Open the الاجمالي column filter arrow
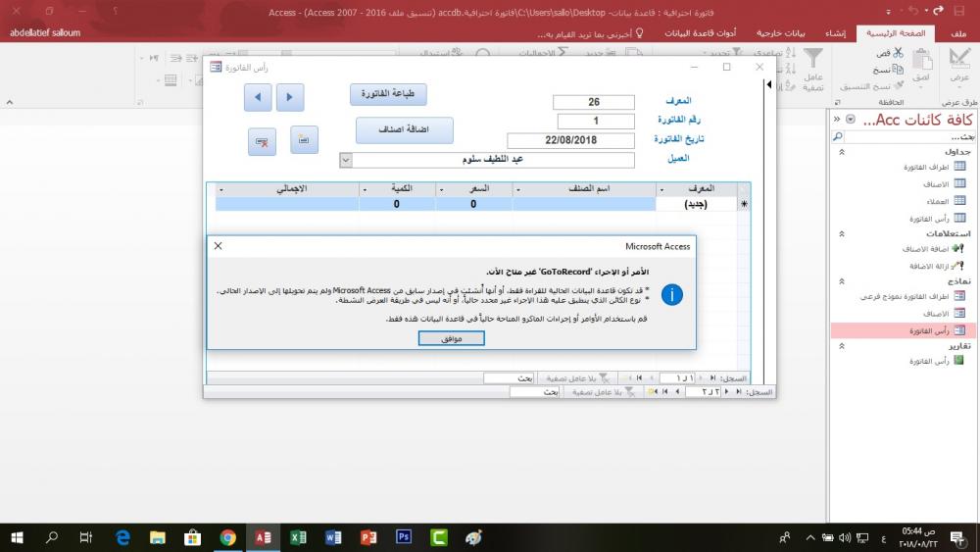 (x=221, y=189)
